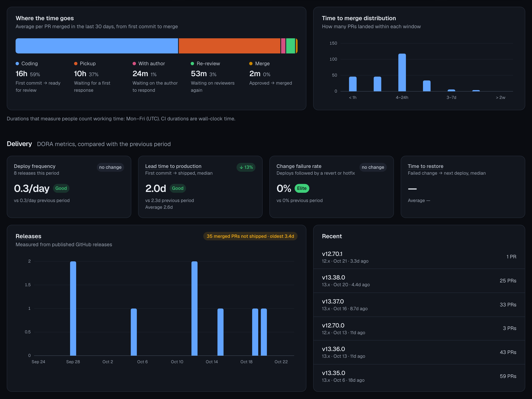
Task: Click the 33 PRs count
Action: point(508,305)
